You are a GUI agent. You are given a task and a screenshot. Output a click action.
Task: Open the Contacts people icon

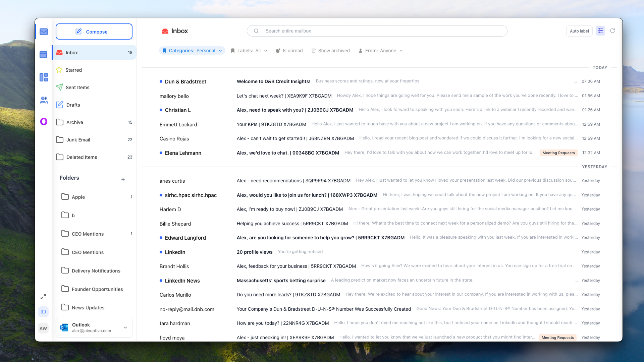click(x=43, y=100)
